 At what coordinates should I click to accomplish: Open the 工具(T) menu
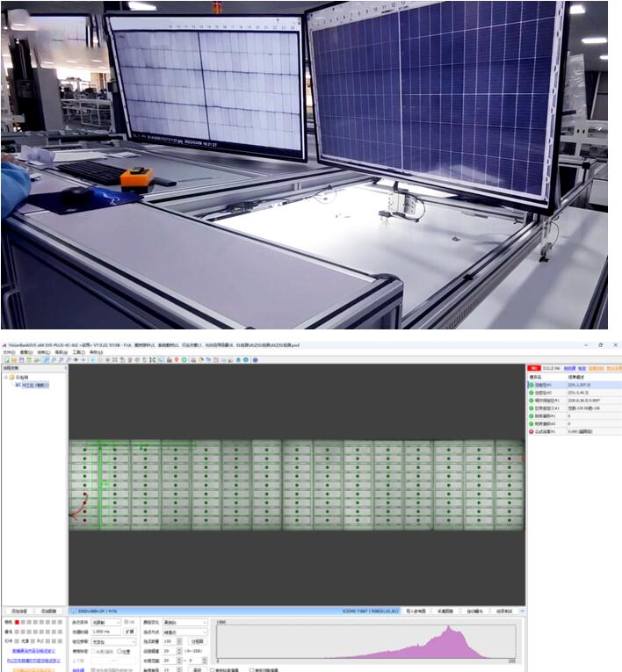click(79, 352)
